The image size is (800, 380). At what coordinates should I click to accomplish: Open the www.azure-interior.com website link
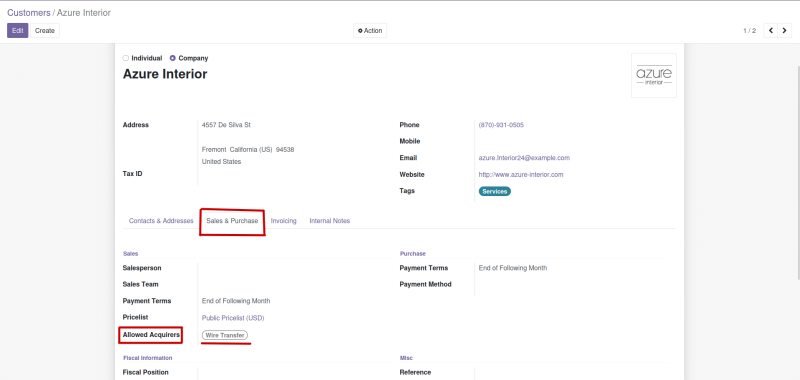click(521, 174)
